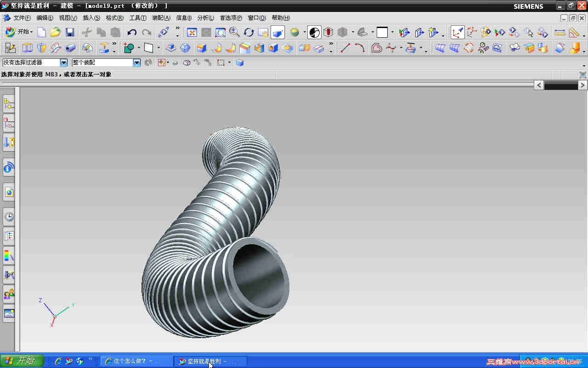Click the Windows 开始 Start button
Screen dimensions: 588x368
[x=22, y=361]
